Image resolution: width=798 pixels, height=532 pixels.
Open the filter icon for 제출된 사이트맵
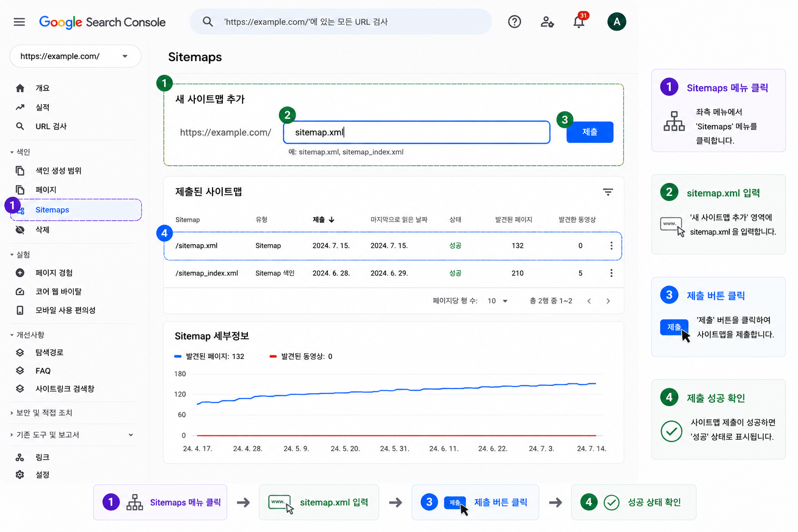[608, 192]
